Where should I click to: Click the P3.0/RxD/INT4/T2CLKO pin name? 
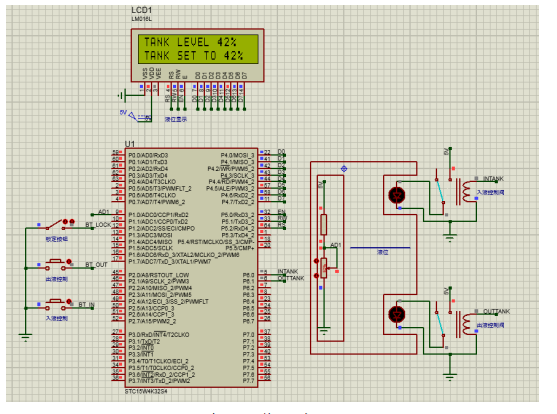click(x=159, y=335)
